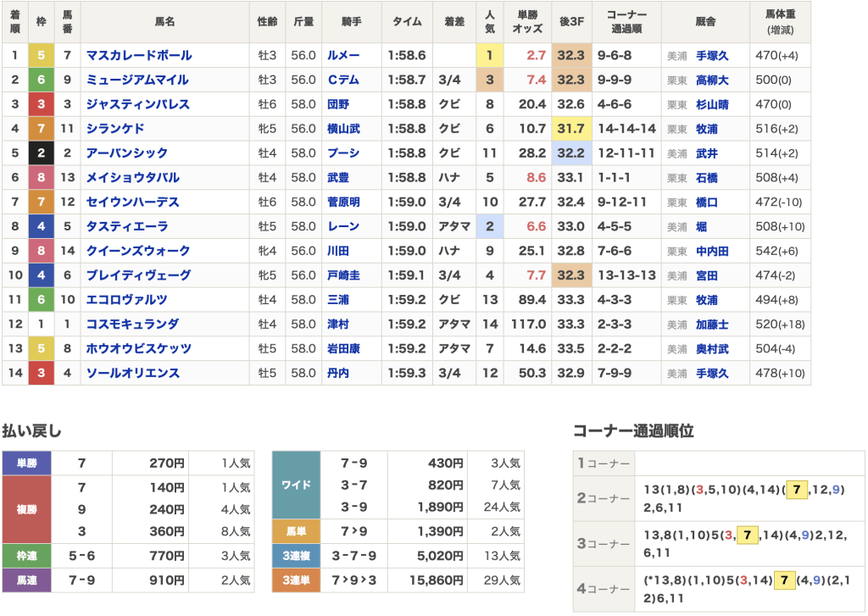The image size is (868, 616).
Task: Open jockey link 丹内
Action: [338, 373]
